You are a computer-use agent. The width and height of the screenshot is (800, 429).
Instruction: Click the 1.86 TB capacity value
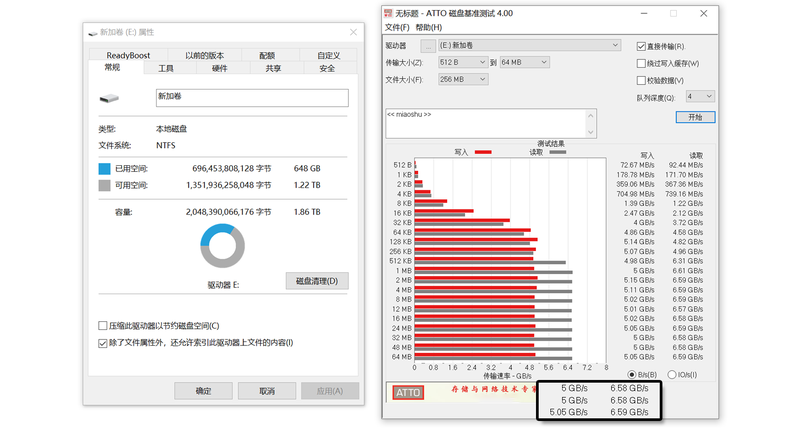click(x=307, y=212)
